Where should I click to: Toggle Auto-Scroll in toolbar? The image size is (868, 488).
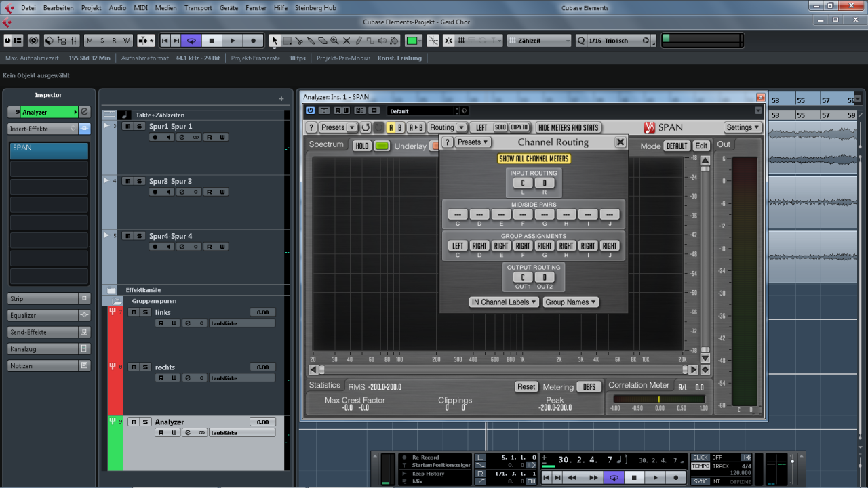(144, 41)
